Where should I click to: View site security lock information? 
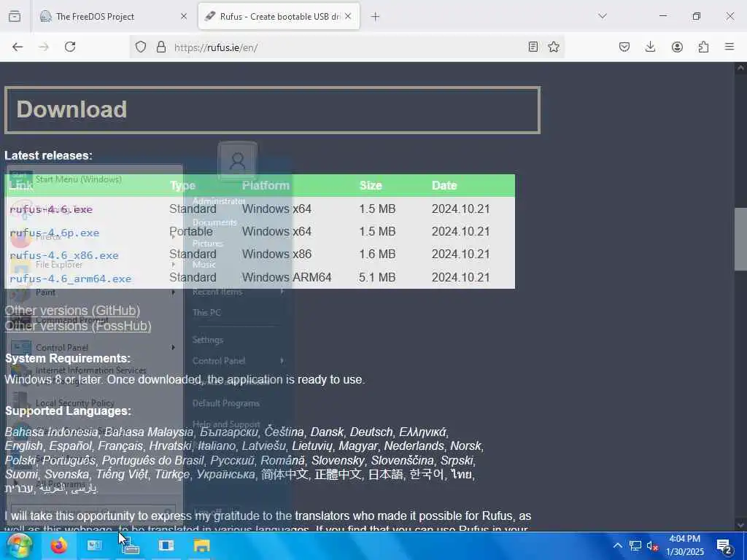(x=161, y=47)
